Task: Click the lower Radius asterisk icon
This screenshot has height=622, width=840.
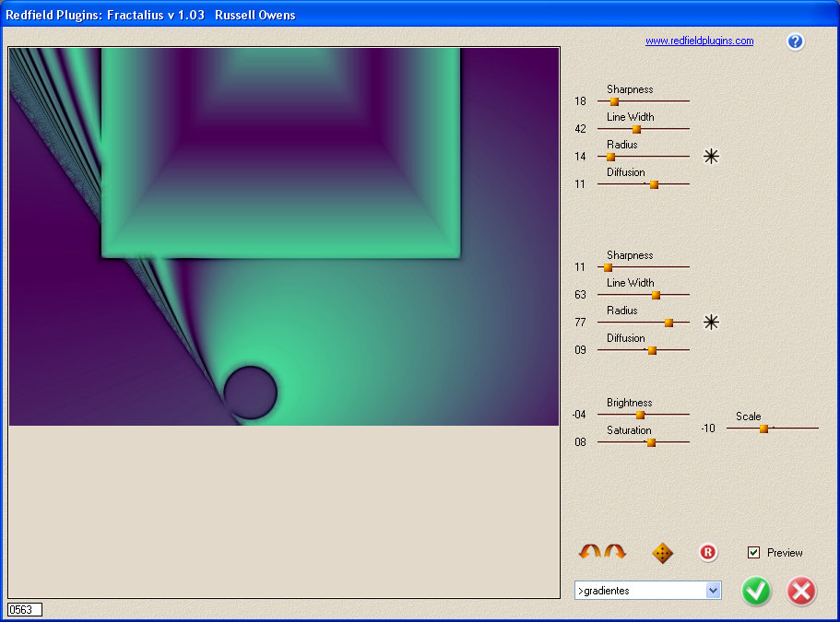Action: [x=711, y=323]
